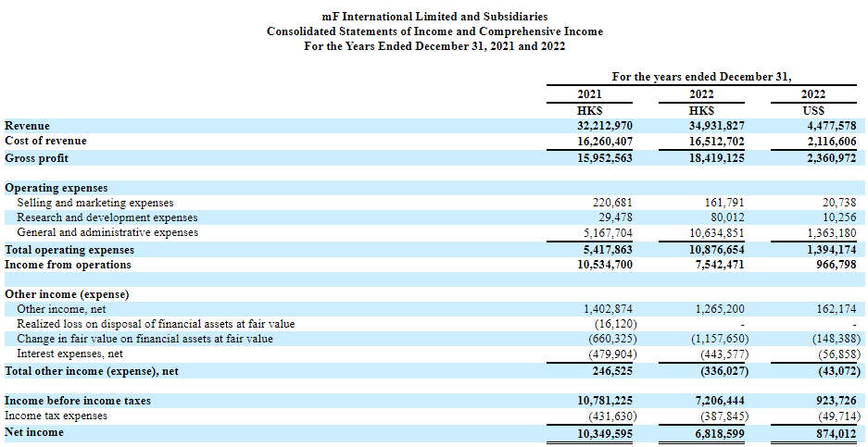This screenshot has width=868, height=447.
Task: Select income from operations value 7,542,471
Action: pyautogui.click(x=719, y=265)
